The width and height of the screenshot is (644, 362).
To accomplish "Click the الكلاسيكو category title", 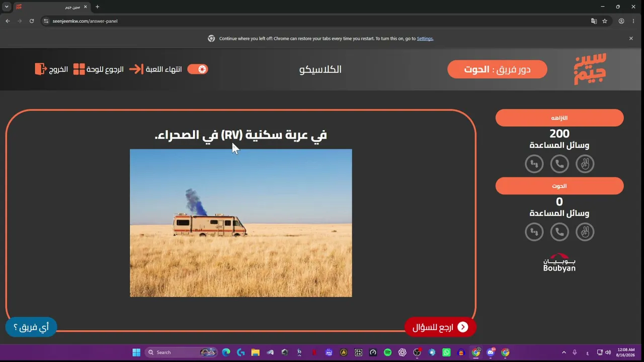I will (x=320, y=69).
